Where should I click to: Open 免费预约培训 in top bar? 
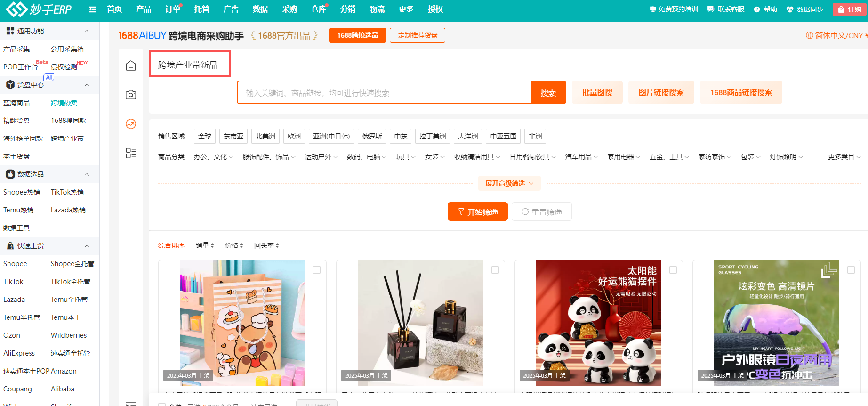[x=674, y=9]
